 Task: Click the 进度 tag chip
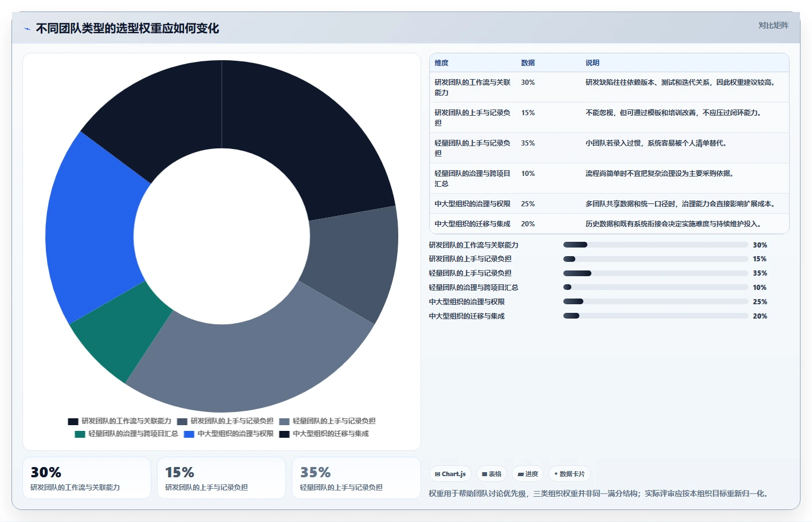coord(528,474)
